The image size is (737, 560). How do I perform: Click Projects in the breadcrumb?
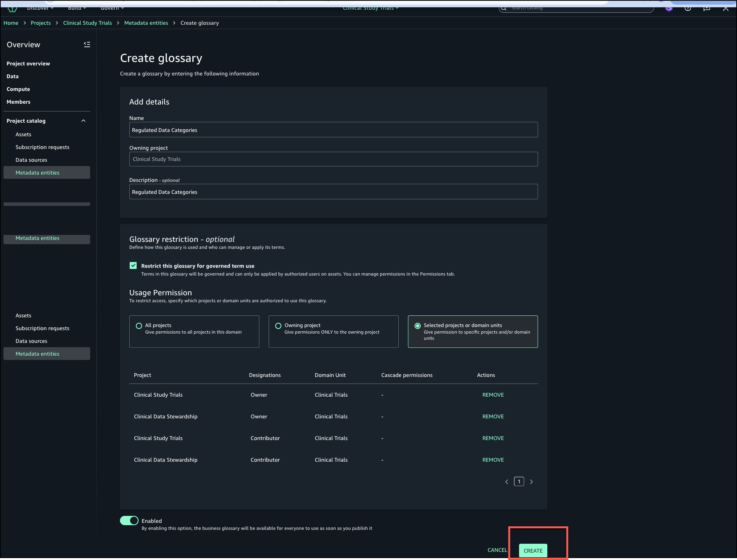tap(41, 23)
